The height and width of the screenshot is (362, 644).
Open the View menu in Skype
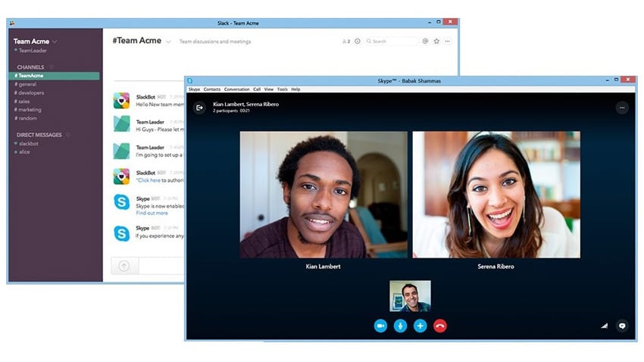(269, 89)
